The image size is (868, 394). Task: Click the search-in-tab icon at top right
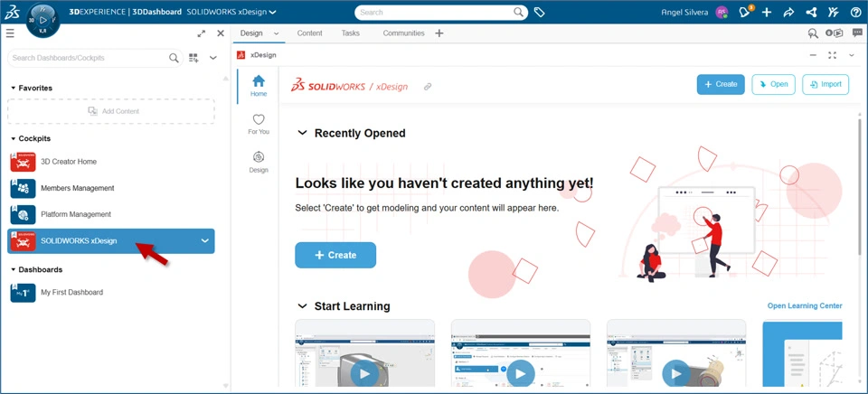click(x=813, y=33)
